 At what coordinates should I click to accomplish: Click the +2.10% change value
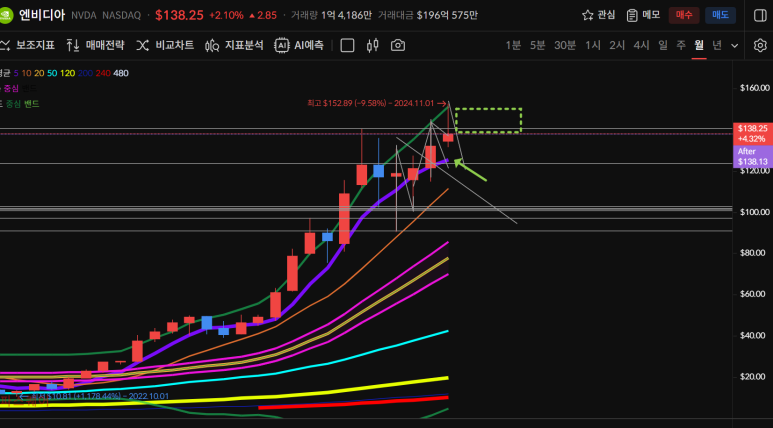click(x=226, y=15)
